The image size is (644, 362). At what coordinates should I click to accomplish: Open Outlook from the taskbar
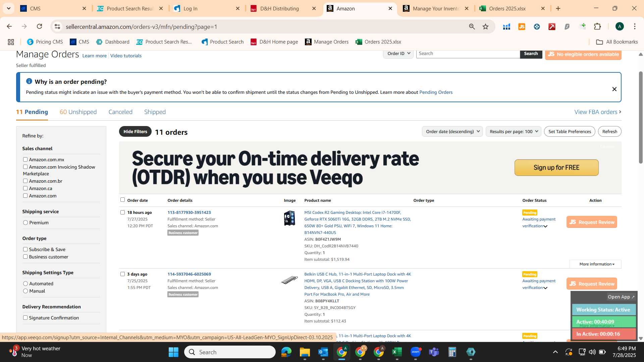point(323,352)
